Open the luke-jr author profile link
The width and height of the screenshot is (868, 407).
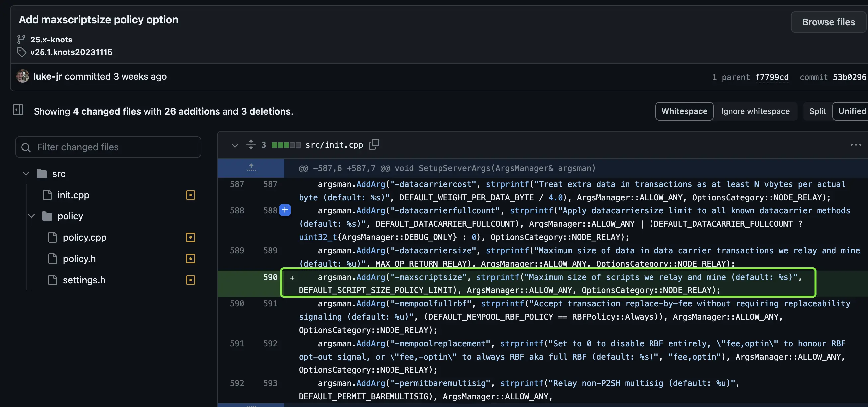click(47, 76)
